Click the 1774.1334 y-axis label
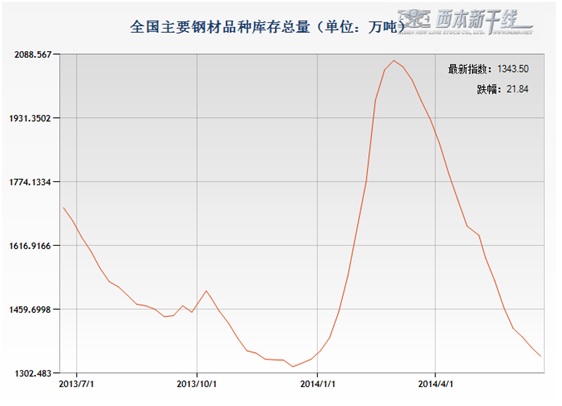The height and width of the screenshot is (406, 562). (x=30, y=182)
